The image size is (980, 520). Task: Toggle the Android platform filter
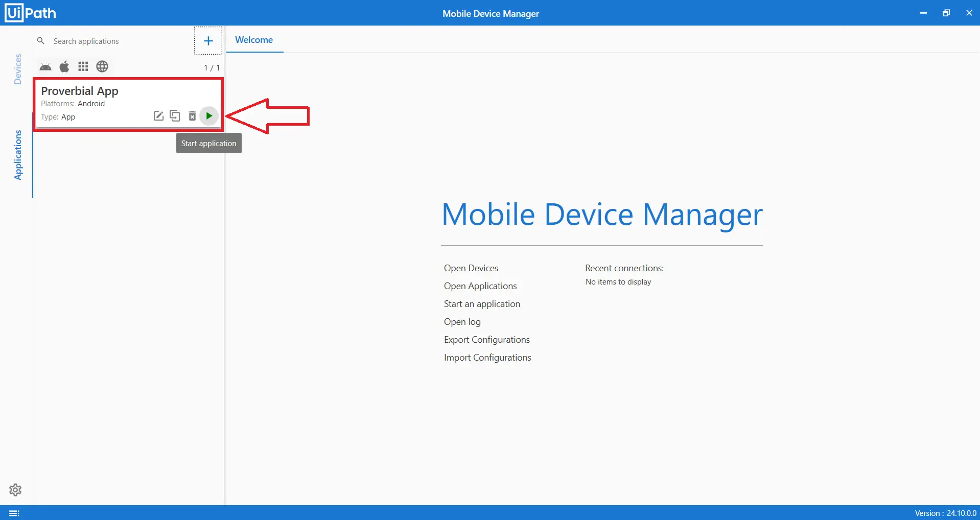tap(45, 67)
